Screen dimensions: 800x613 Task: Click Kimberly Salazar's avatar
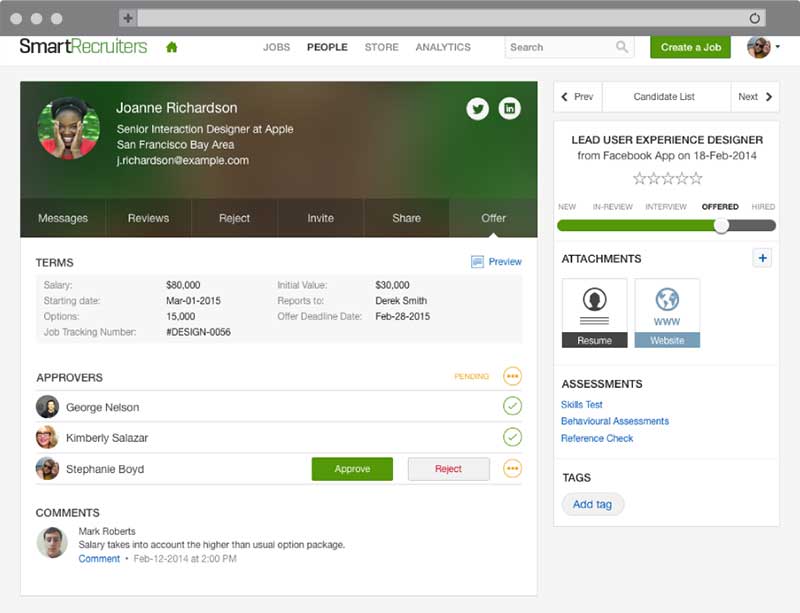[x=47, y=437]
